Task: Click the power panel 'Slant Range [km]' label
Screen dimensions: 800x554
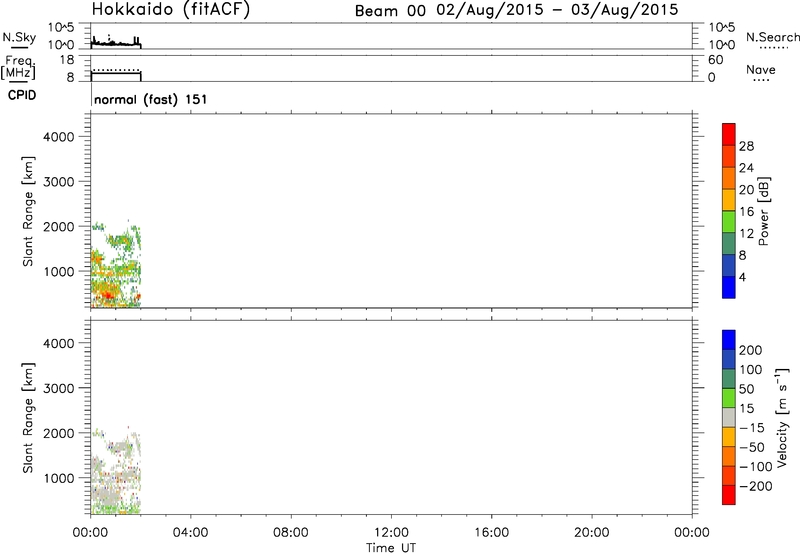Action: click(28, 211)
